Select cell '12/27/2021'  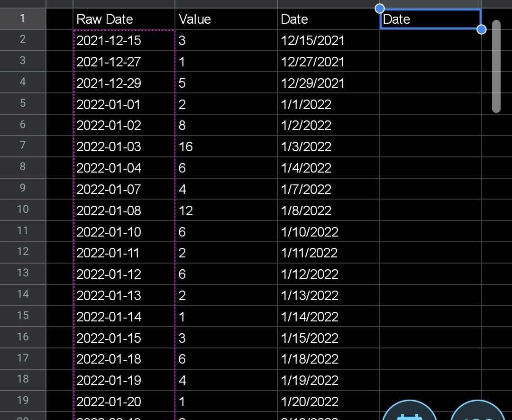point(328,62)
